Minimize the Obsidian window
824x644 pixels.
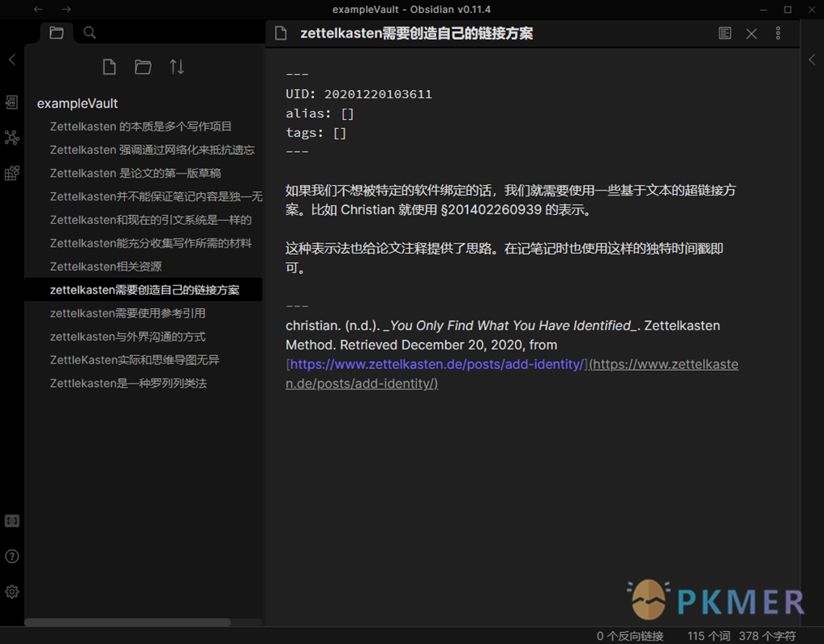[763, 10]
